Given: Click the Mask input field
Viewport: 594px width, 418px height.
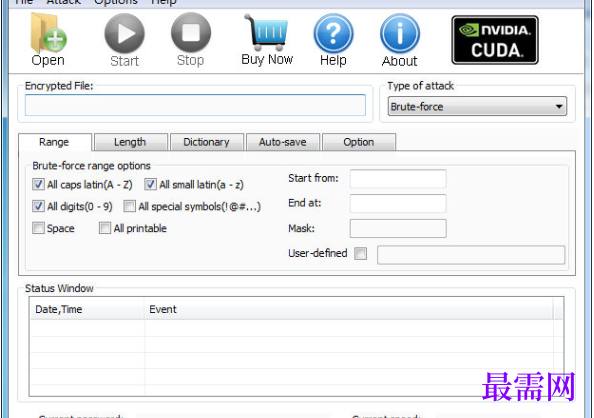Looking at the screenshot, I should (398, 229).
